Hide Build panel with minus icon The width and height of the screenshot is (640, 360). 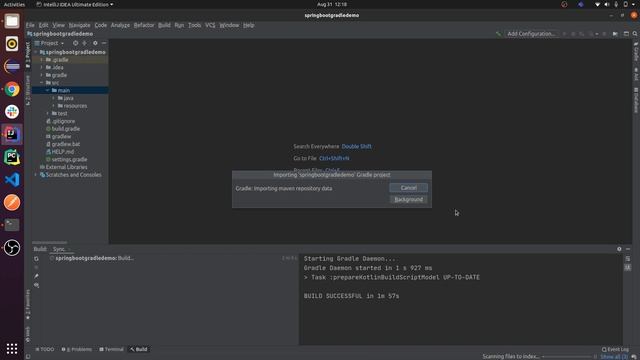point(628,249)
